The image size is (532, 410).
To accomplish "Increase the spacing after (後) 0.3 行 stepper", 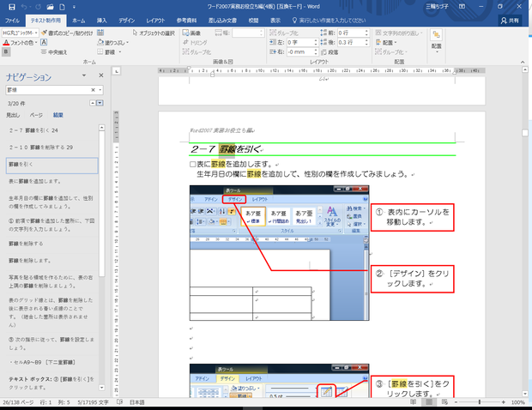I will point(366,40).
